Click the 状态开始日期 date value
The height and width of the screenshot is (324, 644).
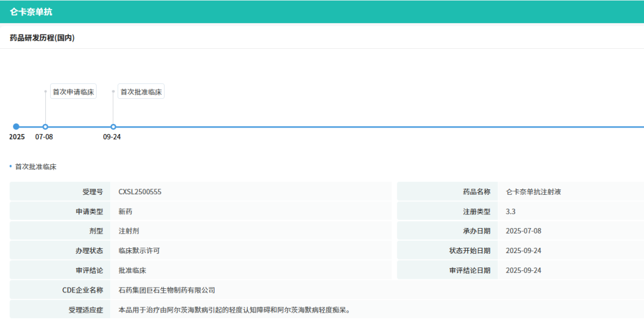(523, 251)
